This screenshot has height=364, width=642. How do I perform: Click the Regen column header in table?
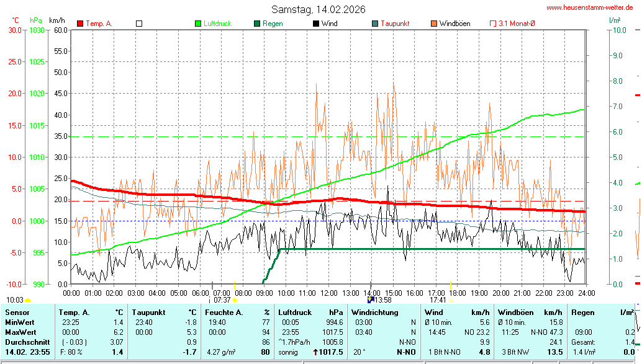[x=581, y=313]
